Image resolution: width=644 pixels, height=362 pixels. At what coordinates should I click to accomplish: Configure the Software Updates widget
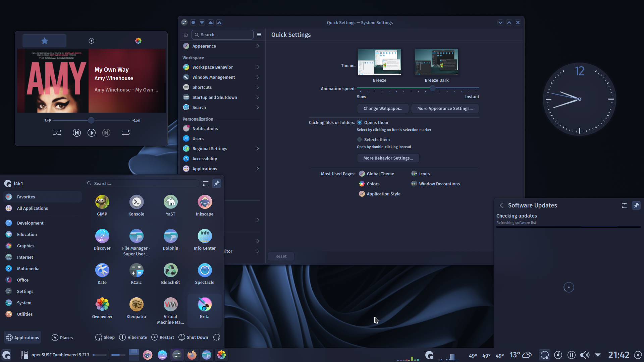(624, 205)
